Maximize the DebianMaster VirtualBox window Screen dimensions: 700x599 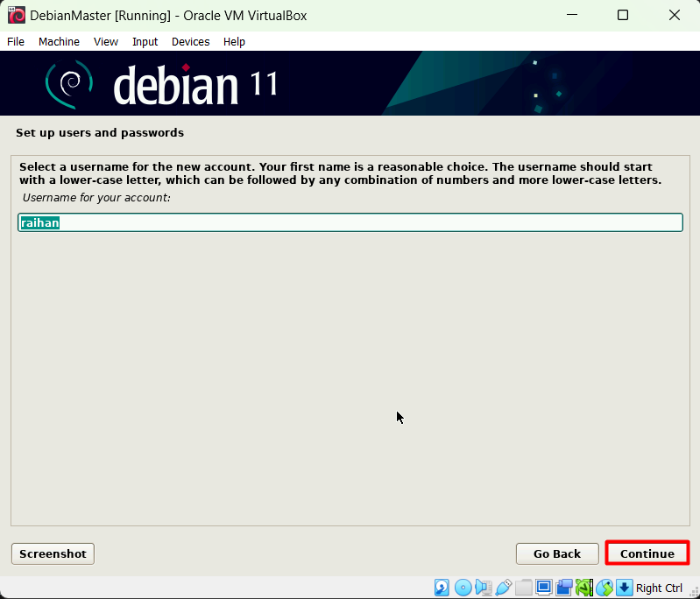click(x=623, y=15)
